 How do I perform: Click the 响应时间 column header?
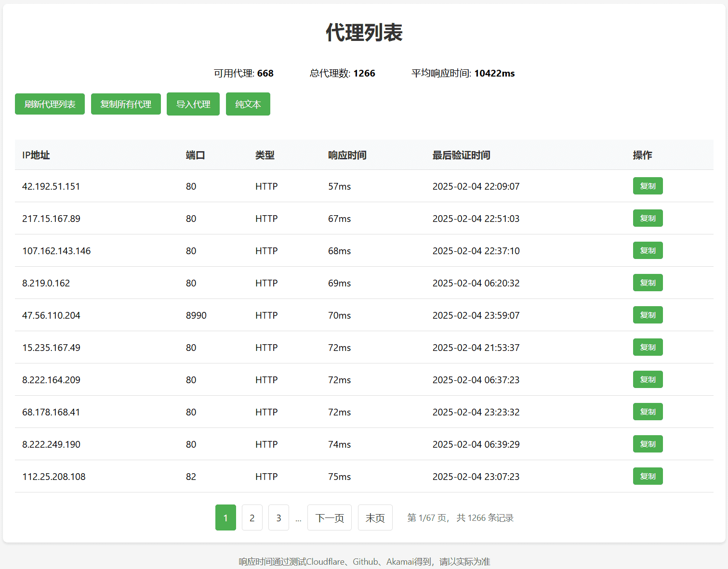pos(347,155)
